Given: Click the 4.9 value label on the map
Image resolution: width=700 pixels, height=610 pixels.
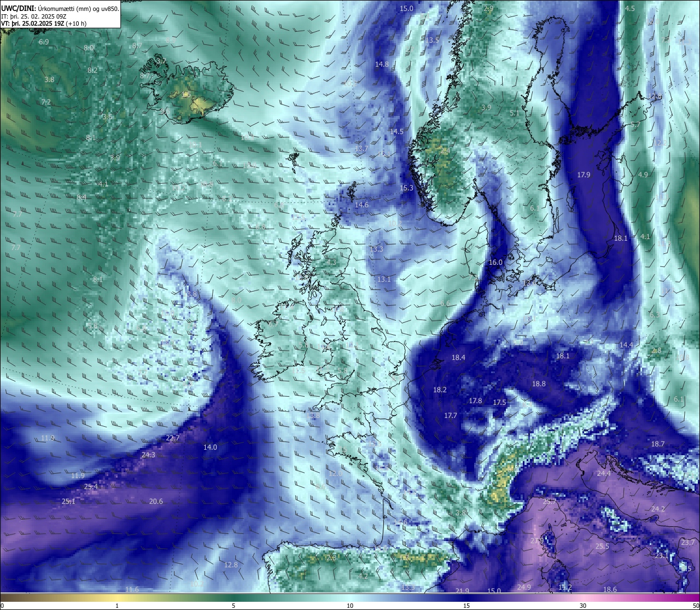Looking at the screenshot, I should click(643, 175).
